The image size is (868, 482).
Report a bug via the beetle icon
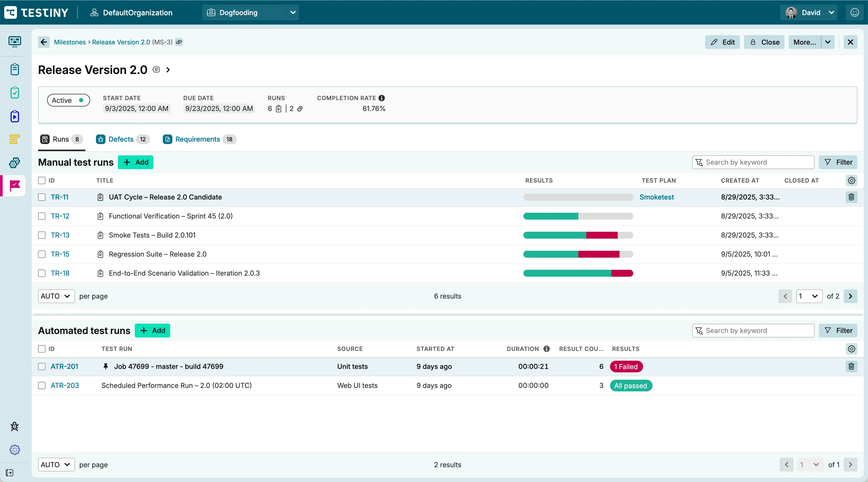point(14,426)
